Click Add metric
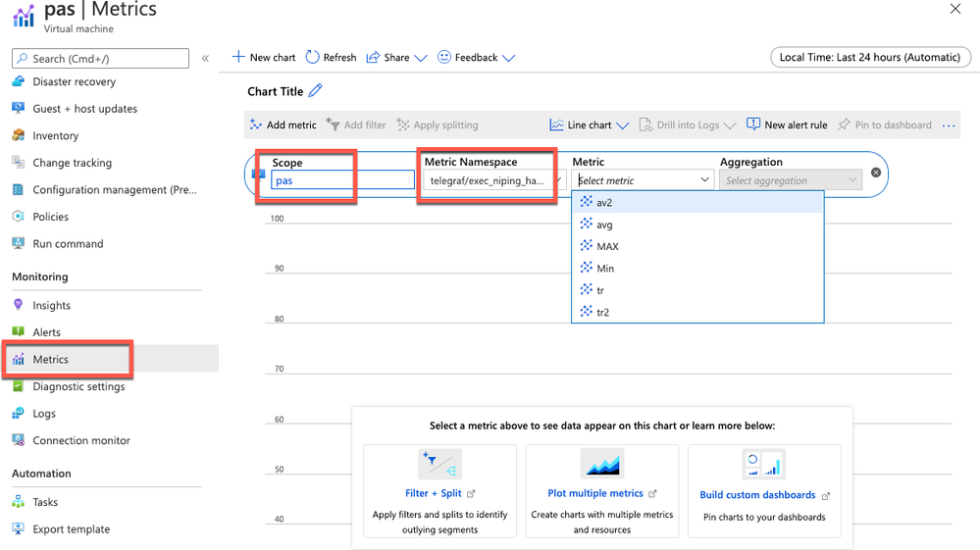 [x=284, y=125]
